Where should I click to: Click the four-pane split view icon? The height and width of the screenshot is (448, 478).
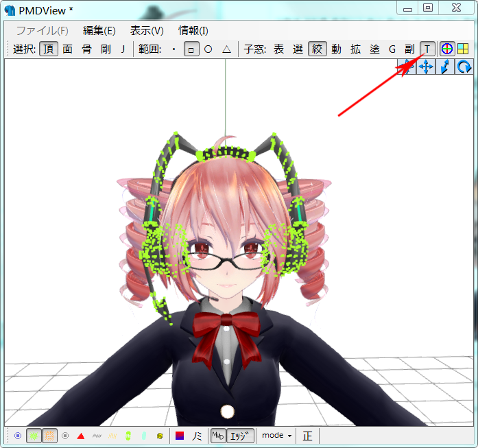point(463,49)
